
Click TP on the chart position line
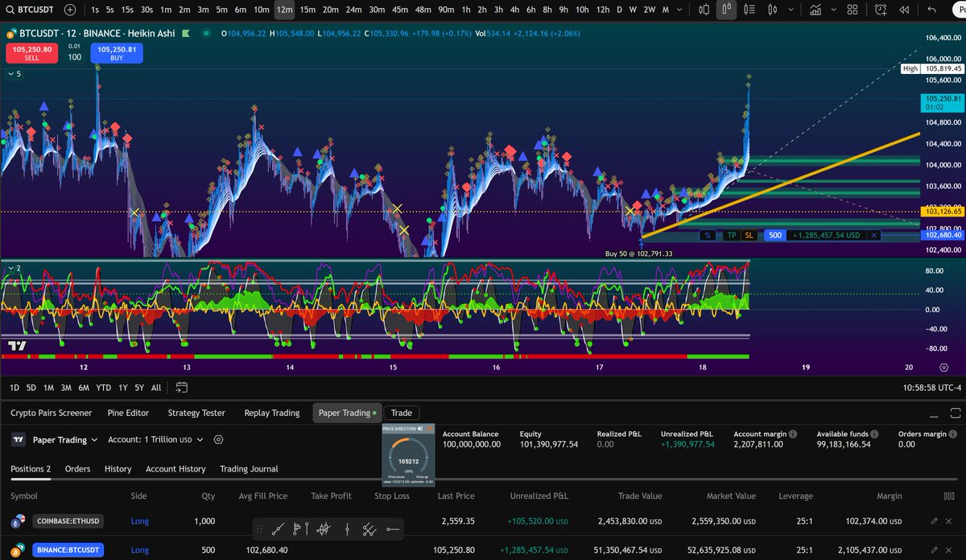click(x=732, y=235)
